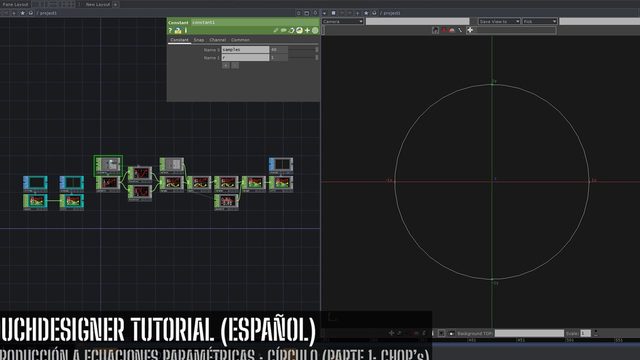Click the diagonal line icon in the viewer toolbar
The width and height of the screenshot is (640, 360).
(460, 30)
